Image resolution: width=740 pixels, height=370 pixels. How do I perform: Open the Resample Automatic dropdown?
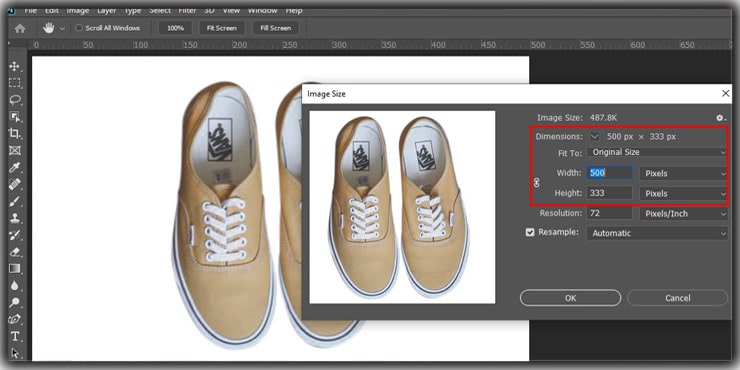tap(657, 233)
